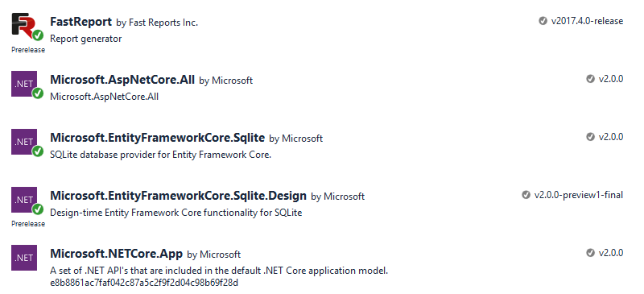The width and height of the screenshot is (644, 294).
Task: Open the Microsoft.EntityFrameworkCore.Sqlite.Design package entry
Action: [178, 195]
